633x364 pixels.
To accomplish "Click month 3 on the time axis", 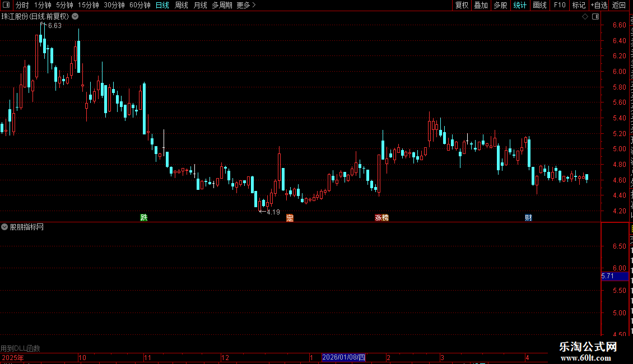I will click(442, 357).
